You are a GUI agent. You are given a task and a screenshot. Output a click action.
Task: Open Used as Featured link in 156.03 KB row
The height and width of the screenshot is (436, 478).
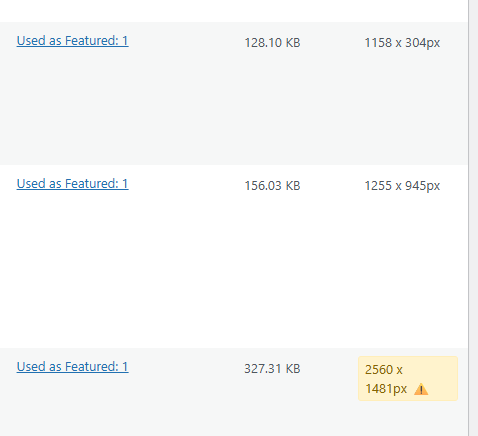pos(72,184)
